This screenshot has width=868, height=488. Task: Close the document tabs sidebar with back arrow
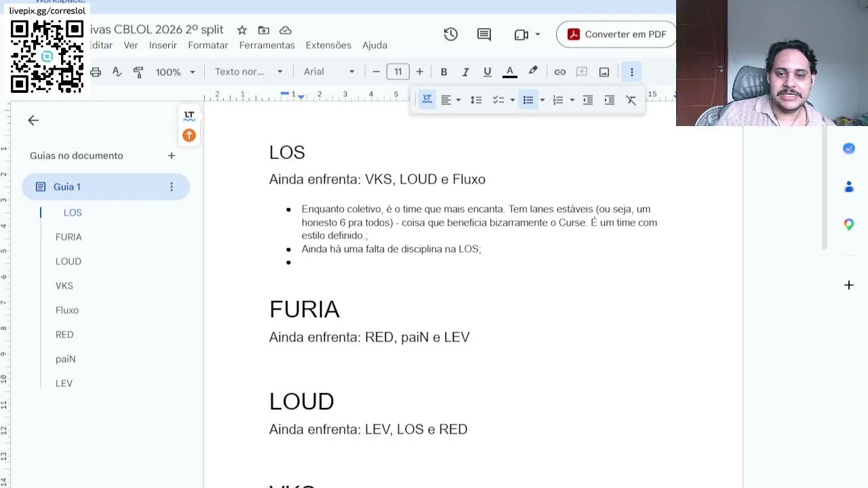(x=33, y=120)
